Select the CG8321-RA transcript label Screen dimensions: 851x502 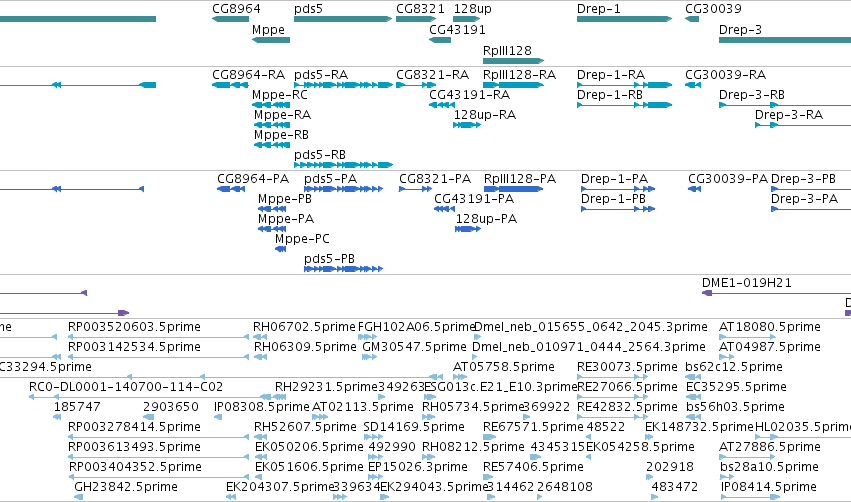[x=433, y=74]
